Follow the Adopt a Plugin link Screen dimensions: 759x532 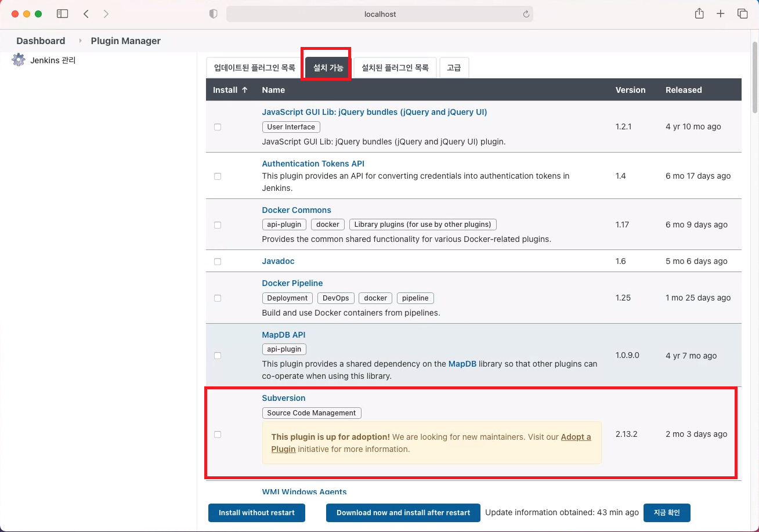[576, 437]
